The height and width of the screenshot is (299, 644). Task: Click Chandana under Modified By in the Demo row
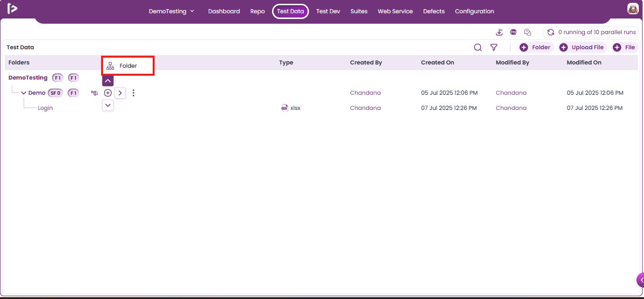click(511, 93)
